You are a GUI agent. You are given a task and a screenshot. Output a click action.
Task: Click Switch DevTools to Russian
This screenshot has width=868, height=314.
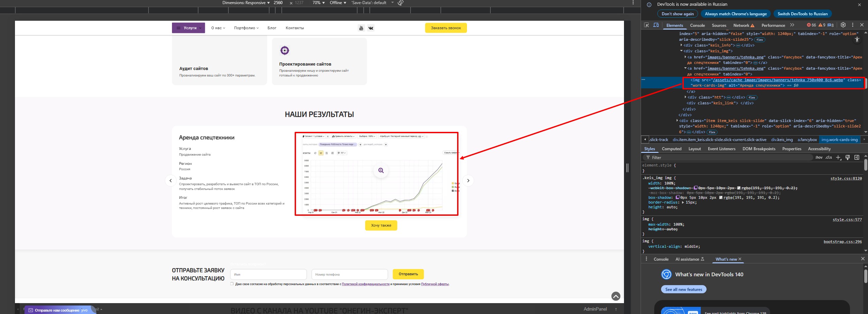(802, 14)
